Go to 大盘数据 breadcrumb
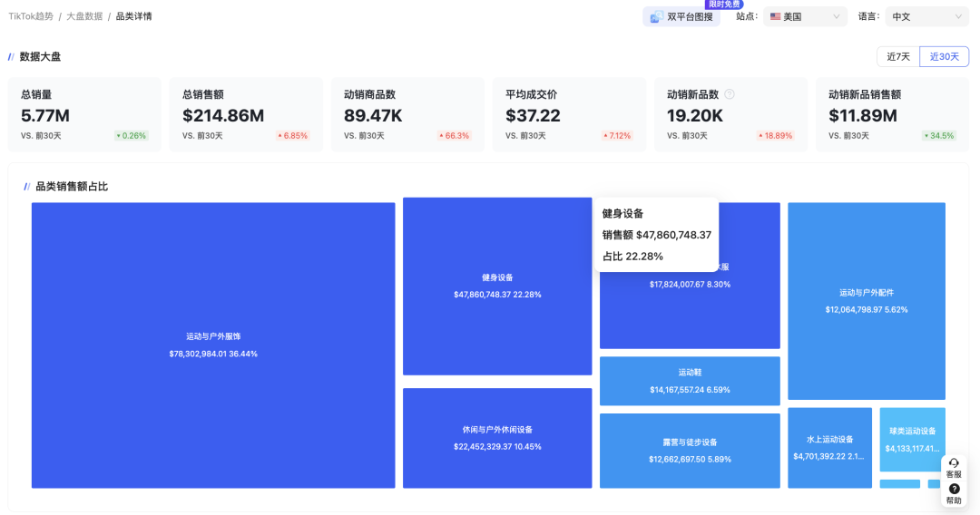This screenshot has width=980, height=515. coord(84,16)
